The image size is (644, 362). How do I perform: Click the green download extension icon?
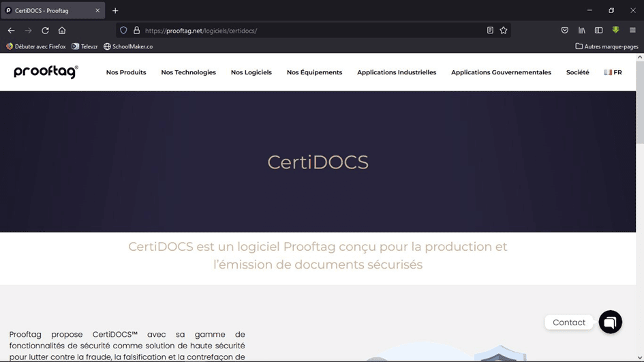click(615, 30)
